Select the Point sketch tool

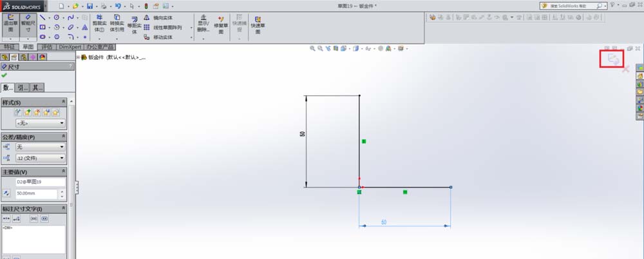coord(84,37)
